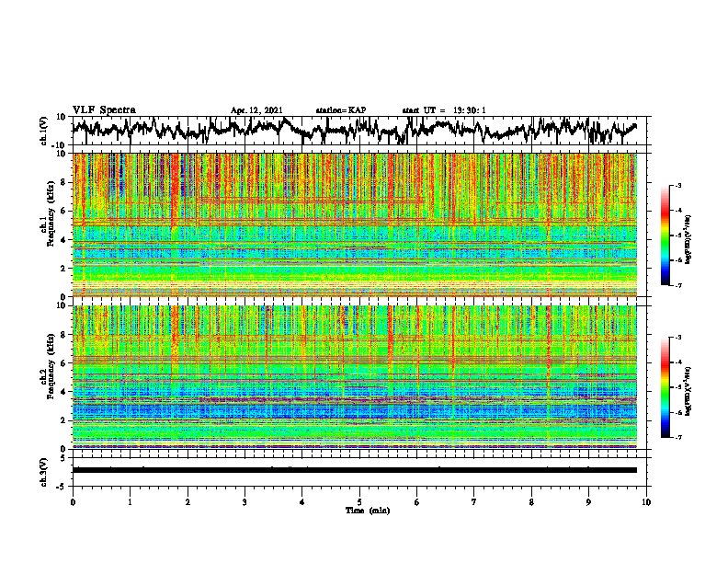Click ch.1 "Frequency (kHz)" axis label

[x=51, y=214]
